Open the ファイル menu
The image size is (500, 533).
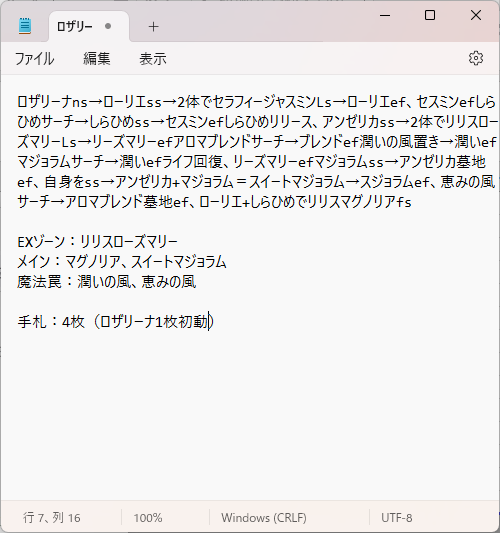[x=34, y=59]
